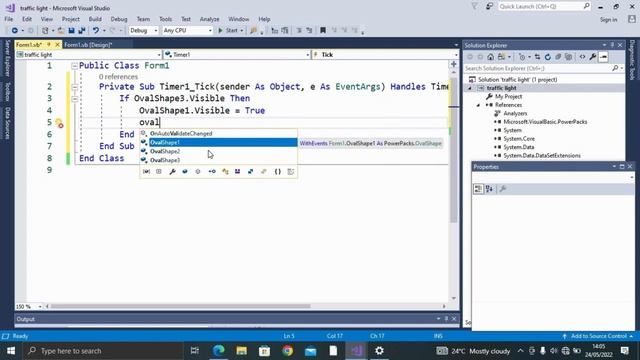
Task: Click the Navigate Backward toolbar icon
Action: (x=15, y=31)
